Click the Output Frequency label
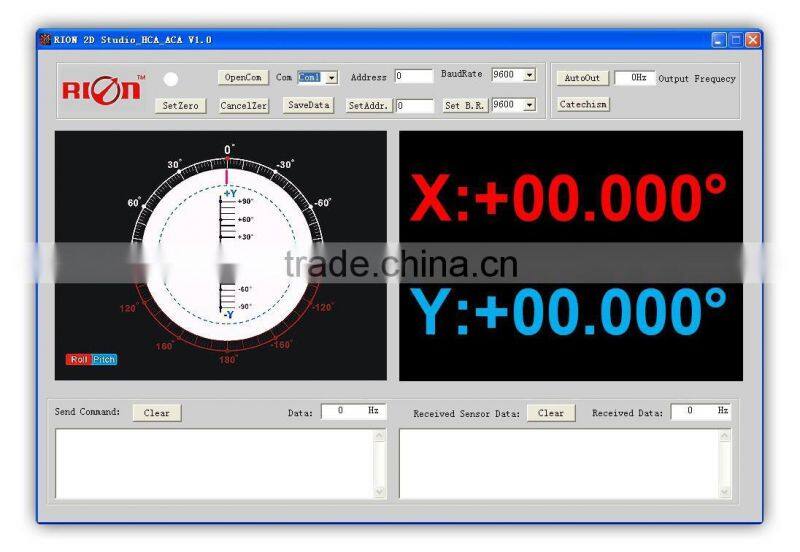This screenshot has height=552, width=800. 697,79
